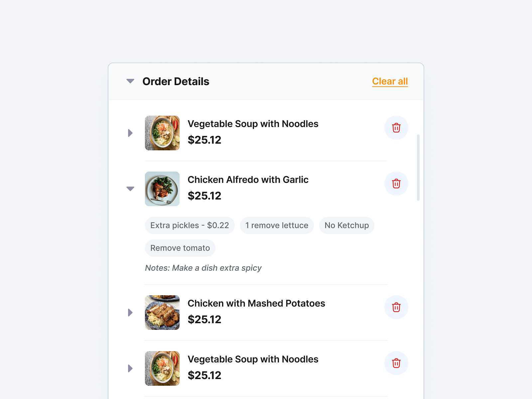
Task: Click the No Ketchup tag
Action: [x=346, y=225]
